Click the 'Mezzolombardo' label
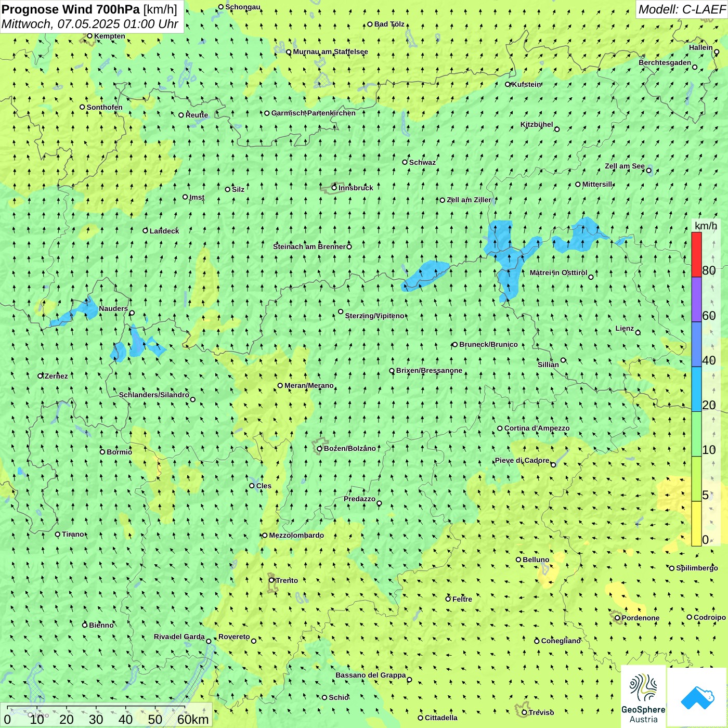Screen dimensions: 728x728 point(296,535)
